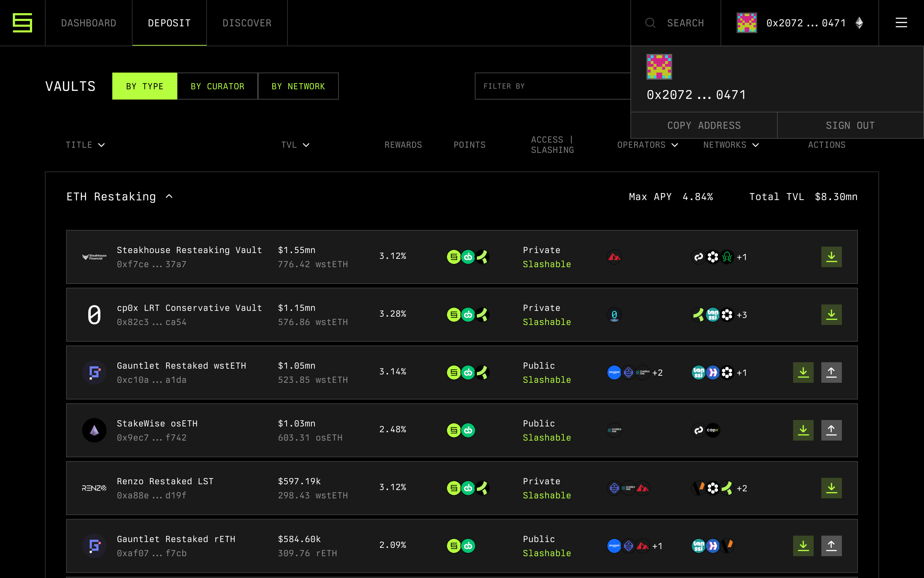Click the StakeWise osETH vault logo
This screenshot has height=578, width=924.
pos(94,430)
